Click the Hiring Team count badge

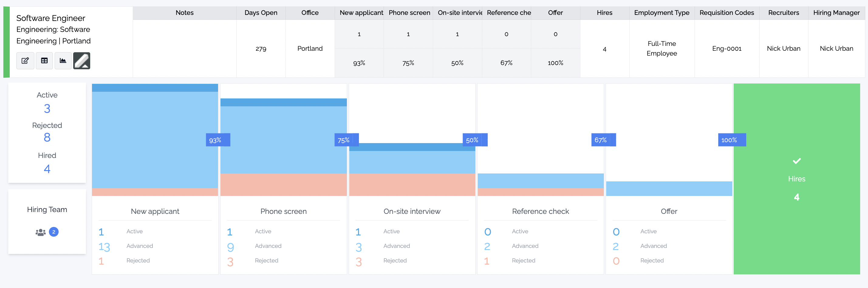pyautogui.click(x=53, y=232)
